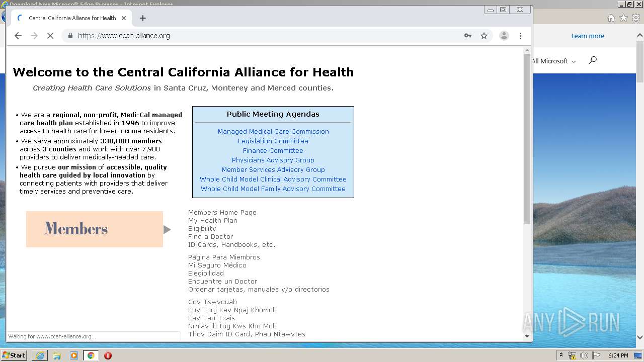Stop loading the page
The image size is (644, 362).
[x=50, y=36]
